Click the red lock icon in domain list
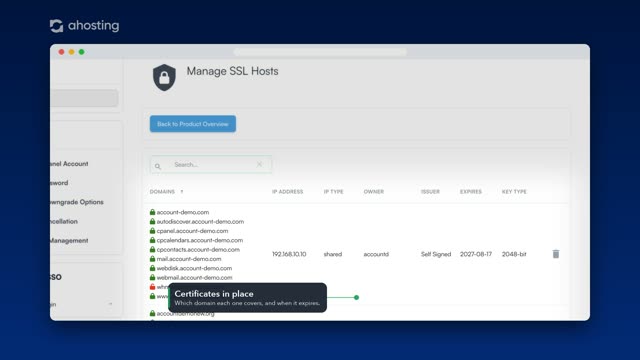640x360 pixels. (x=152, y=287)
